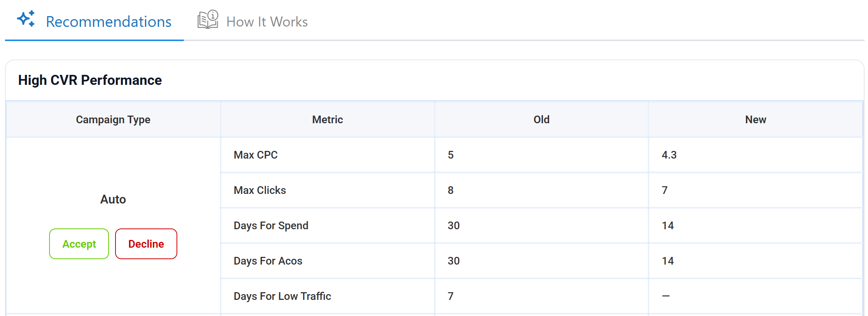The height and width of the screenshot is (316, 868).
Task: Click the Metric column header
Action: 327,119
